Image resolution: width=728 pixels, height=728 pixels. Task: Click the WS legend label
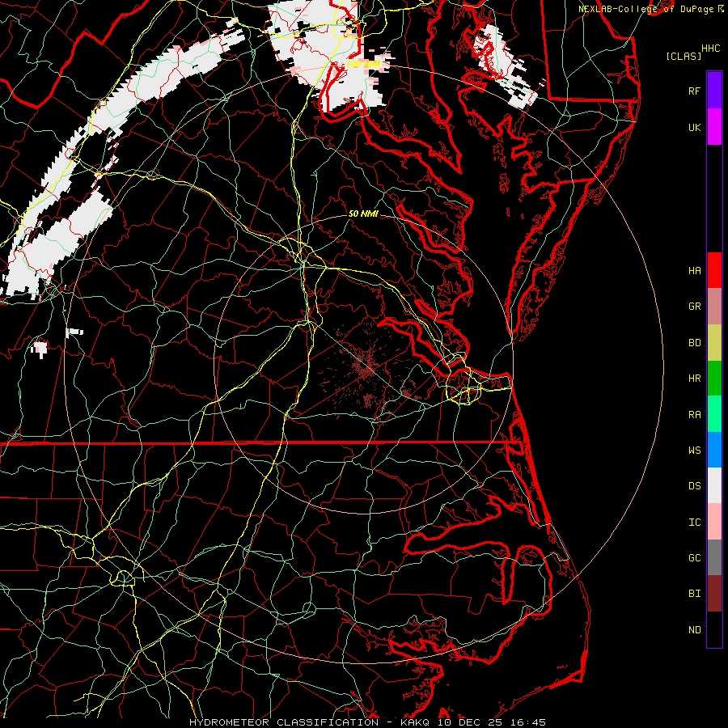695,451
